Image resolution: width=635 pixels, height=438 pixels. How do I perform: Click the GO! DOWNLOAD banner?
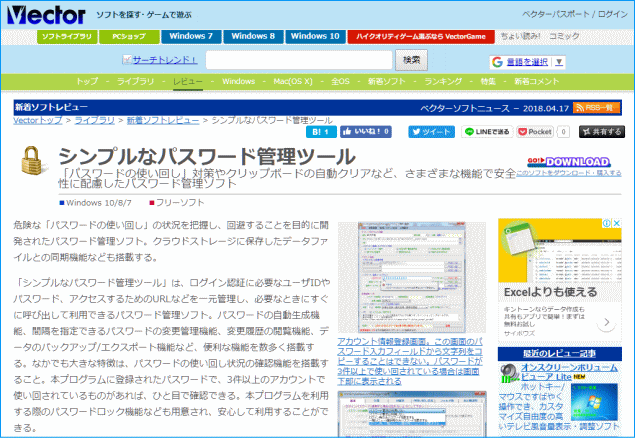coord(569,162)
